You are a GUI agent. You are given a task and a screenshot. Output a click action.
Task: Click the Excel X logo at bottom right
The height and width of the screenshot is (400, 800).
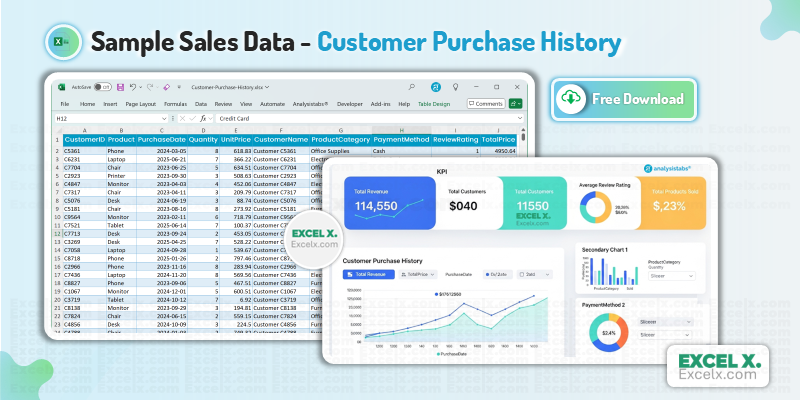(718, 367)
